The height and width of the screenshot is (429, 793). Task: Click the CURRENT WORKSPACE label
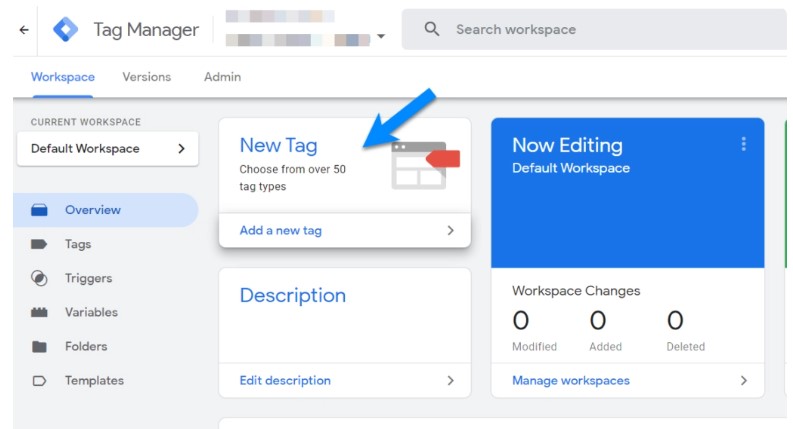tap(86, 122)
